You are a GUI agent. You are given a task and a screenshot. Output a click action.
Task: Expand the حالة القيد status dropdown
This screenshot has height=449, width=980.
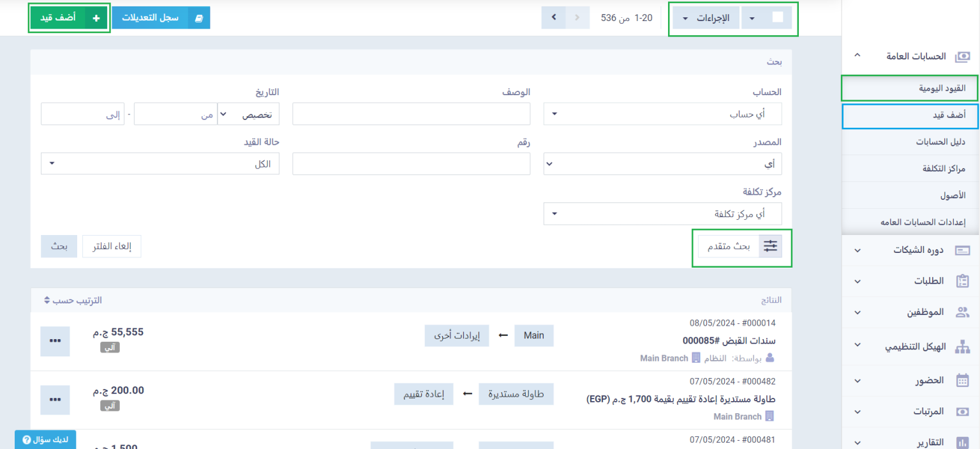click(160, 164)
